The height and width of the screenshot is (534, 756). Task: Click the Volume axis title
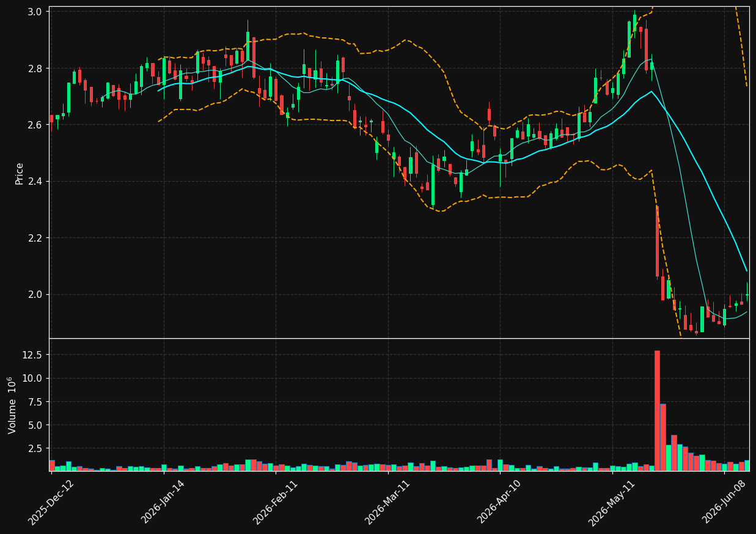pyautogui.click(x=12, y=405)
